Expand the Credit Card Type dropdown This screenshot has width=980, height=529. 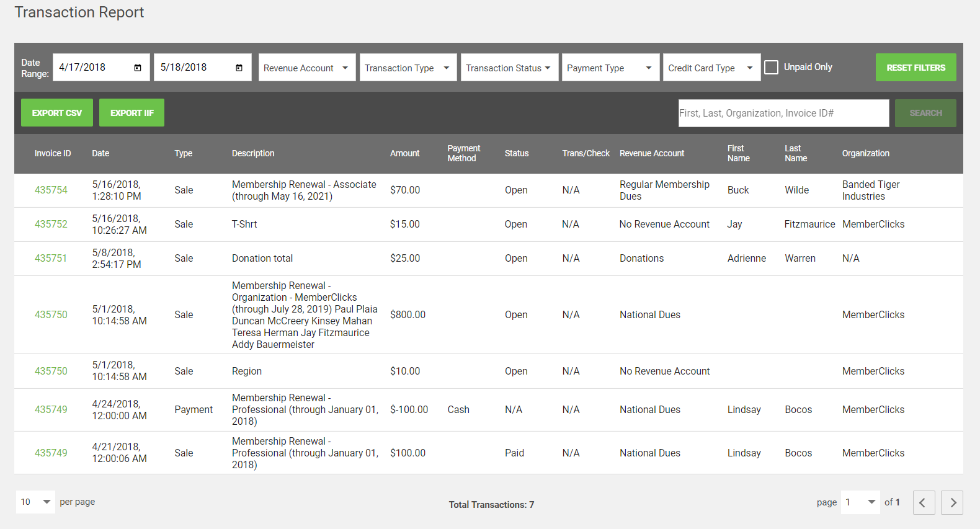click(711, 68)
